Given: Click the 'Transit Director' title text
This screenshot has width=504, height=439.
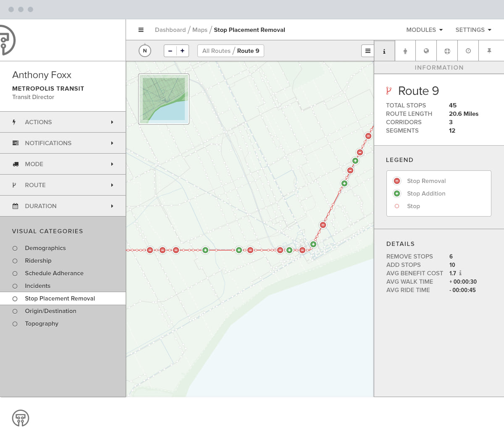Looking at the screenshot, I should [33, 97].
